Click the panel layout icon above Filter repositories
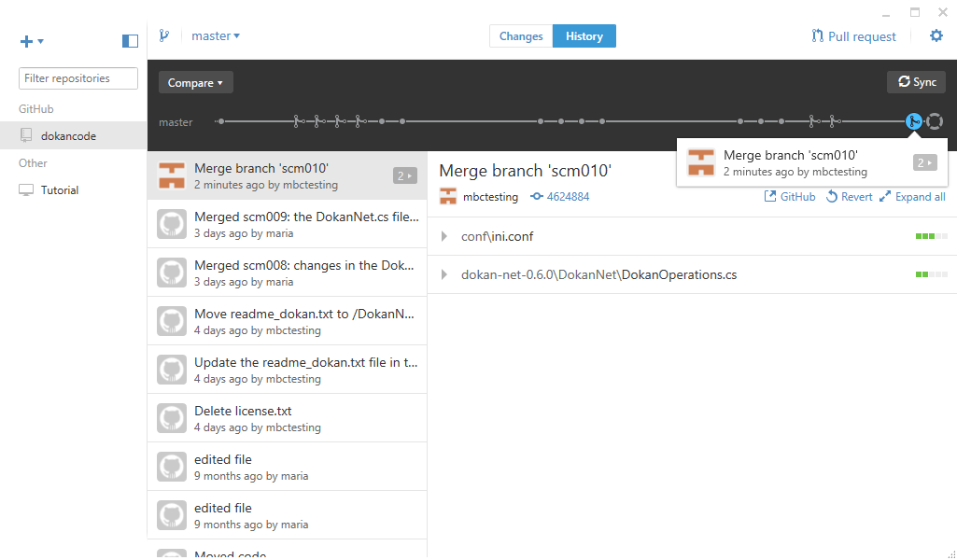 (x=130, y=41)
